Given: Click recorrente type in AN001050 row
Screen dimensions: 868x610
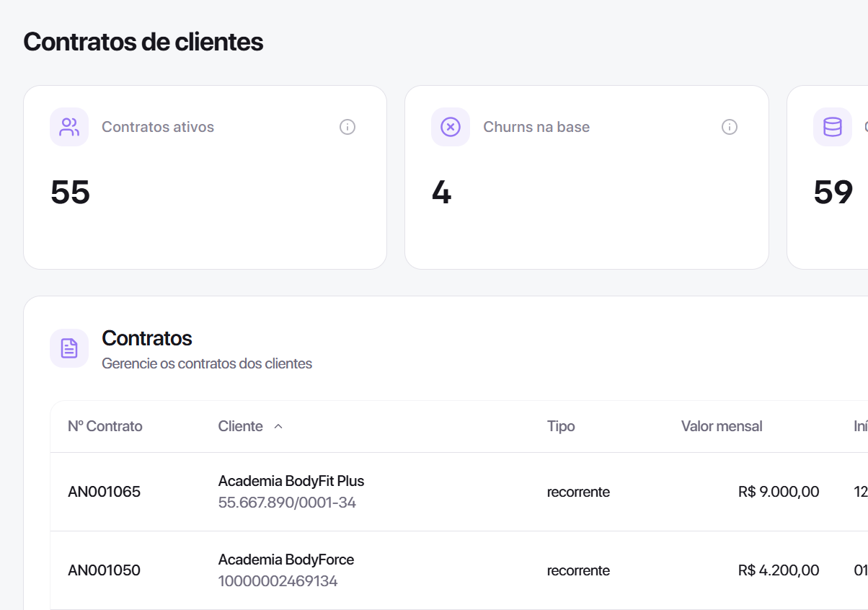Looking at the screenshot, I should click(578, 570).
